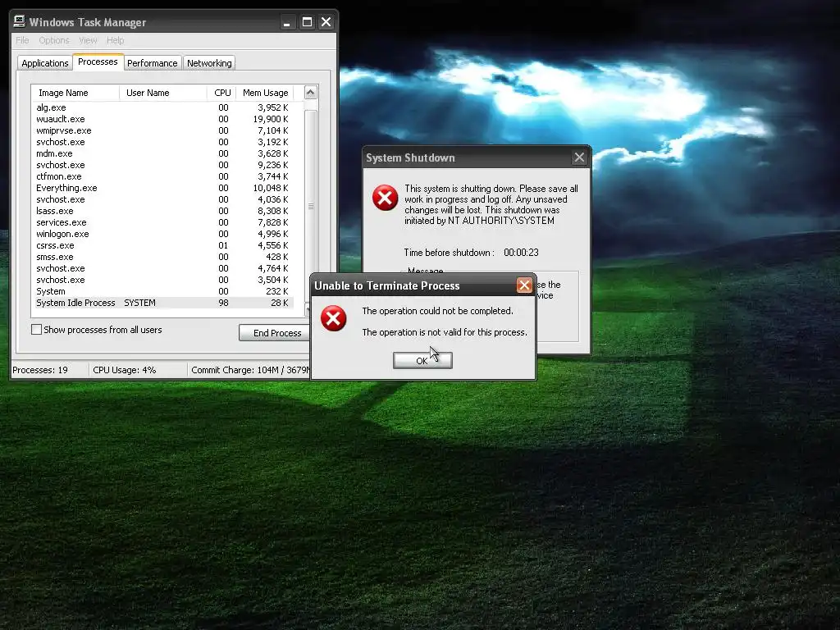
Task: Click the 98 CPU value for idle process
Action: [x=223, y=303]
